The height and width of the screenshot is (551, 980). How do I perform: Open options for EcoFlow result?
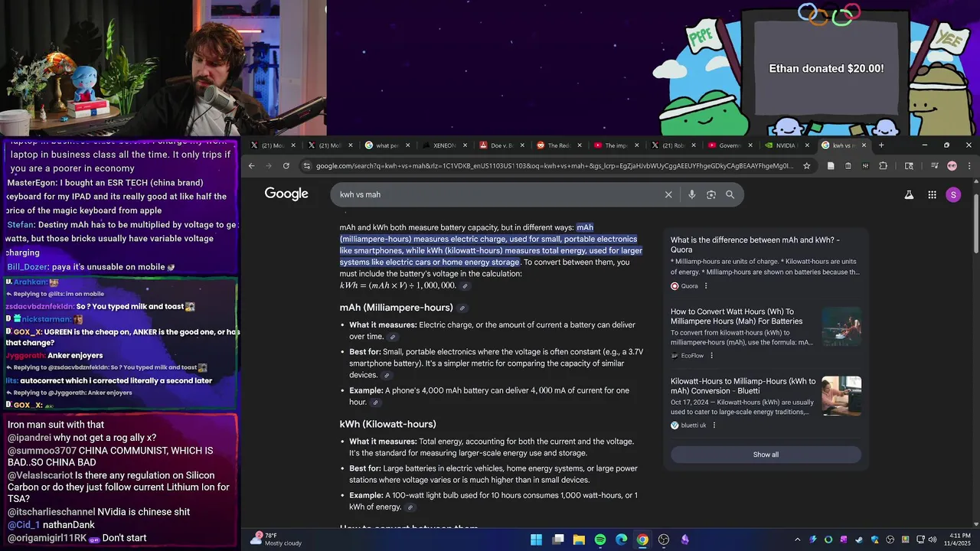pos(711,355)
